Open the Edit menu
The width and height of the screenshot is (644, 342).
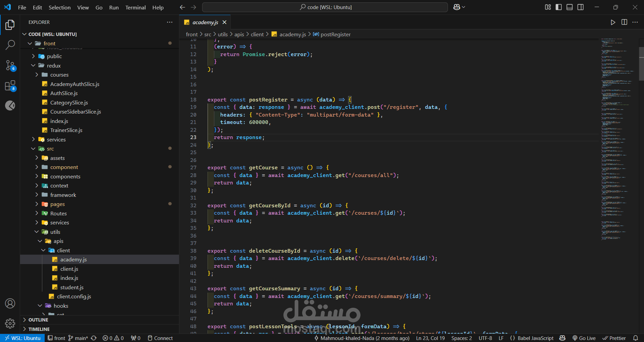click(38, 7)
